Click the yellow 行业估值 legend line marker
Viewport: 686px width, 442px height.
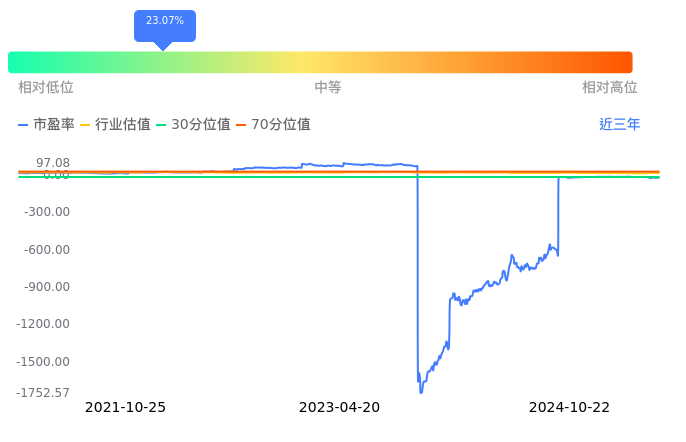point(86,125)
